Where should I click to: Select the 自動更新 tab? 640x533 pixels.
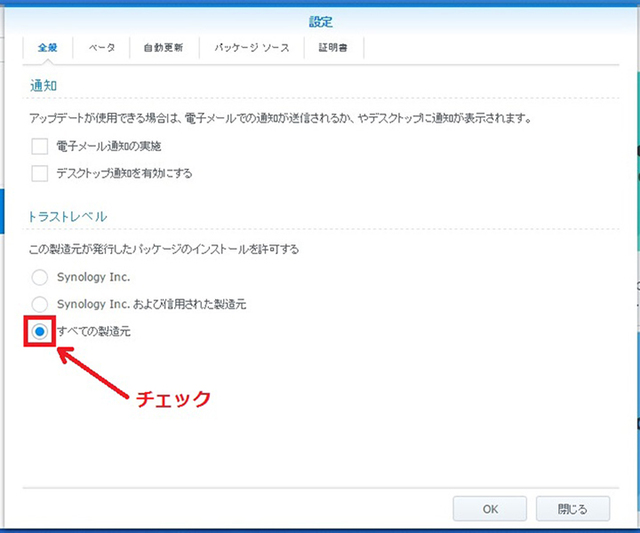(164, 47)
